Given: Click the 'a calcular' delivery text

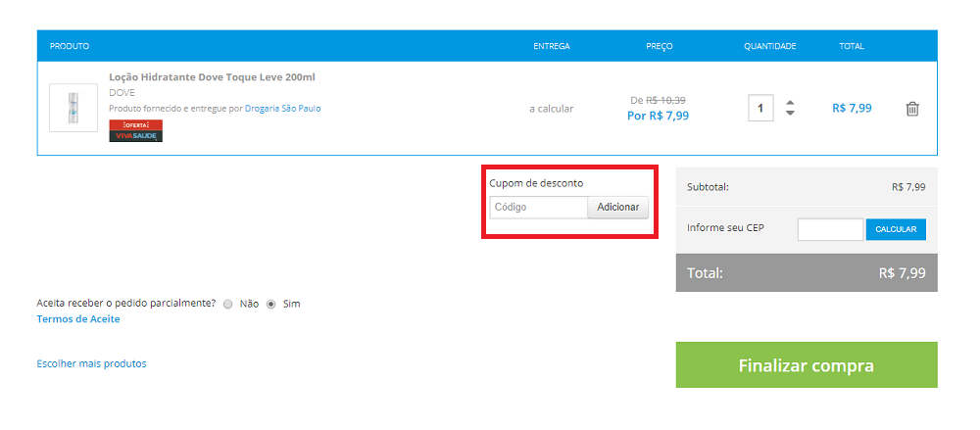Looking at the screenshot, I should (x=551, y=109).
